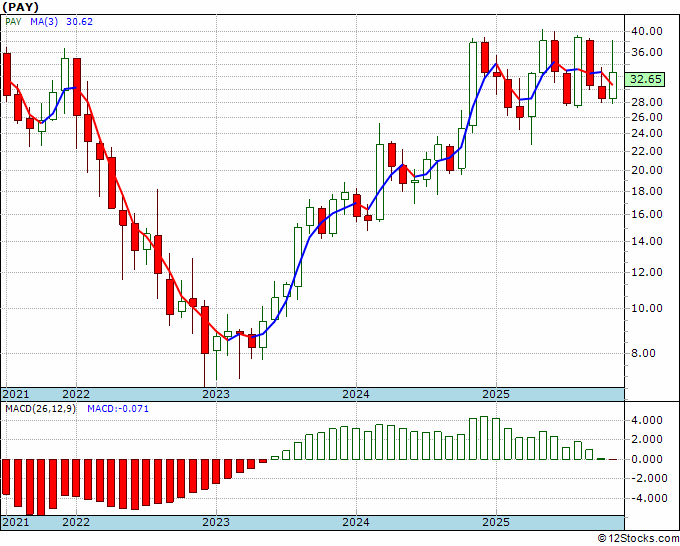
Task: Click 2022 on the price chart timeline
Action: [x=76, y=394]
